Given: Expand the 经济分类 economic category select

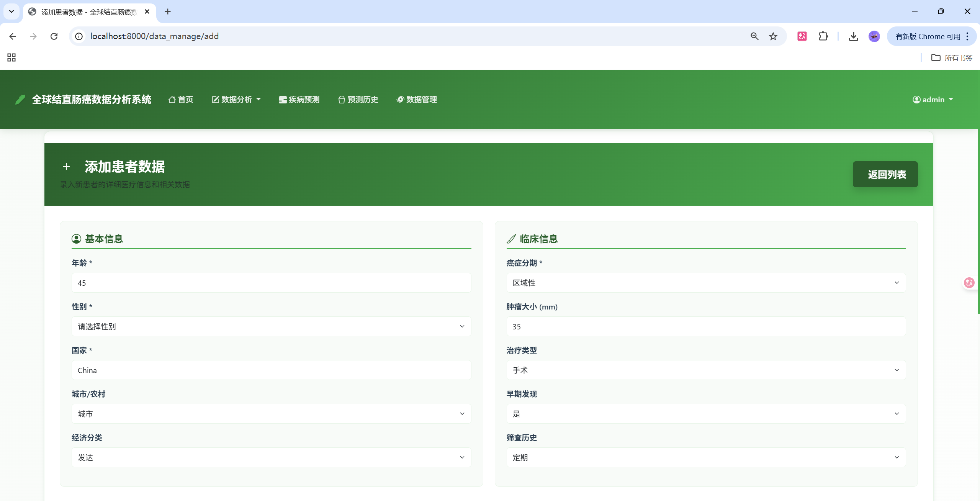Looking at the screenshot, I should coord(271,457).
